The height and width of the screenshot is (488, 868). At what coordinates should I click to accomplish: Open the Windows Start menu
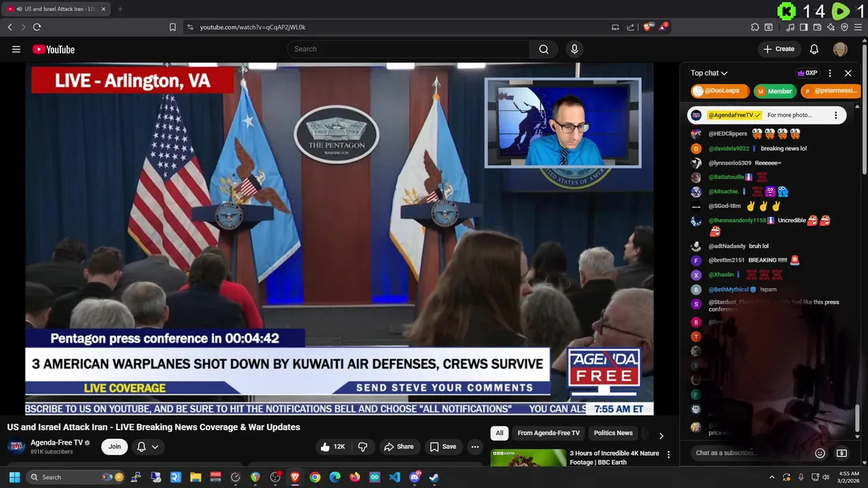pos(14,477)
